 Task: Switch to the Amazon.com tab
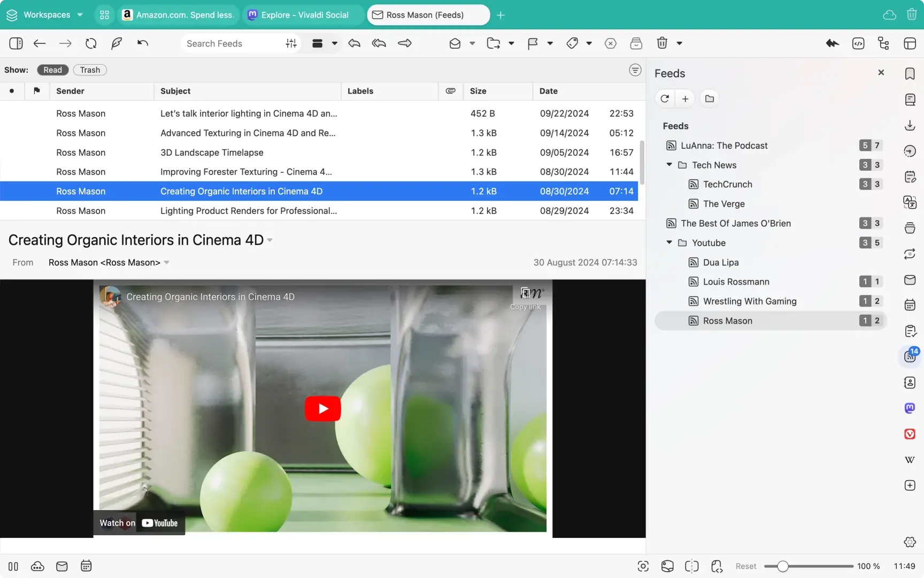click(x=178, y=14)
